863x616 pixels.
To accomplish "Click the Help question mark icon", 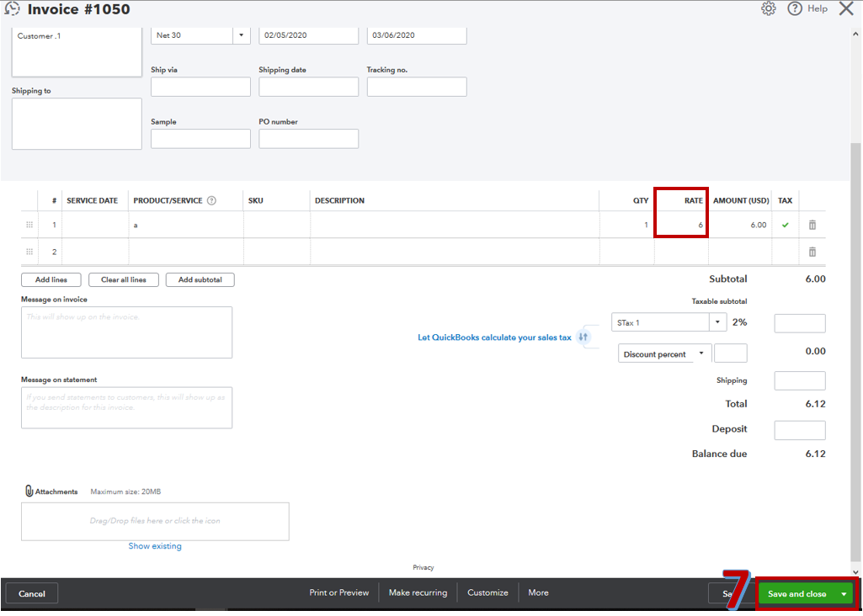I will tap(795, 8).
